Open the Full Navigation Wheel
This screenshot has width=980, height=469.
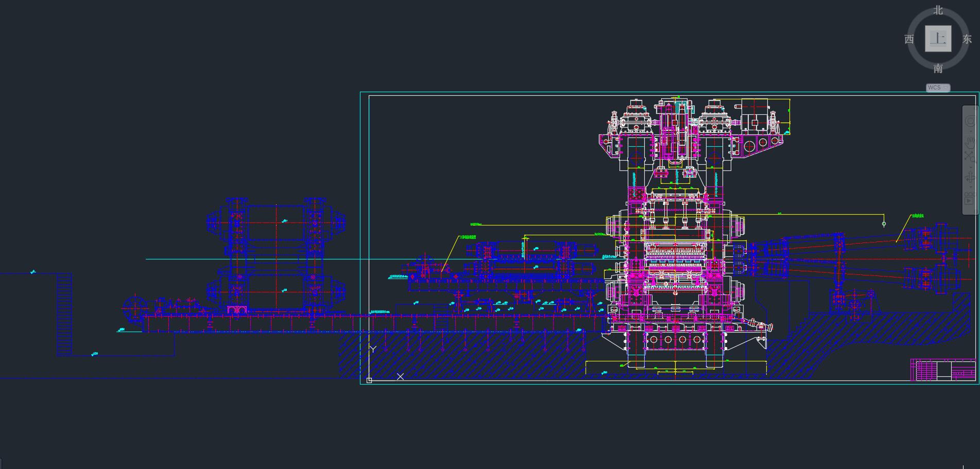coord(969,122)
